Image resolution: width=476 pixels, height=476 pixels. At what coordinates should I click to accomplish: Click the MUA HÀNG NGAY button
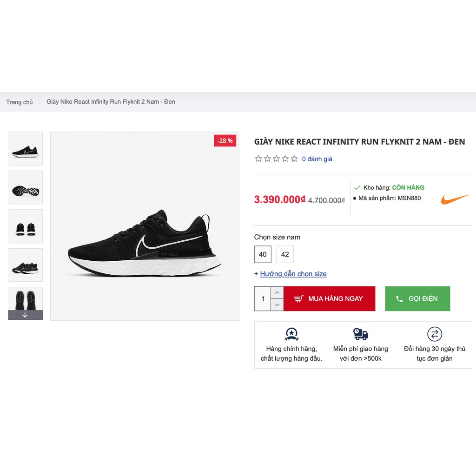[330, 299]
